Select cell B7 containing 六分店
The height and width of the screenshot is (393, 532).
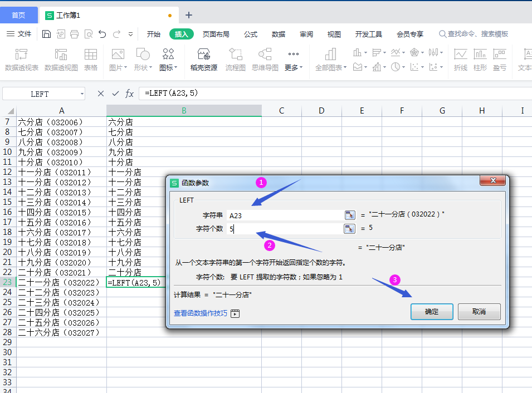point(184,122)
